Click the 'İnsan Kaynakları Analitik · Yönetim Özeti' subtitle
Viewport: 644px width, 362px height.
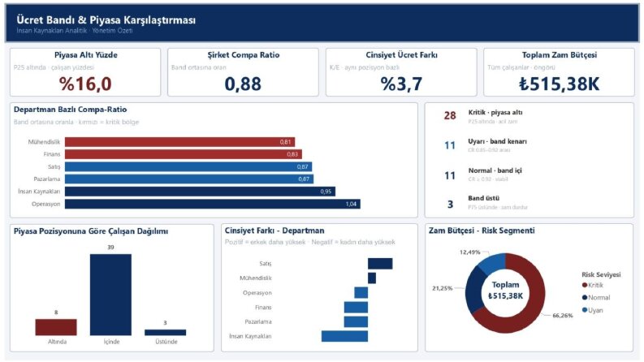click(x=75, y=31)
